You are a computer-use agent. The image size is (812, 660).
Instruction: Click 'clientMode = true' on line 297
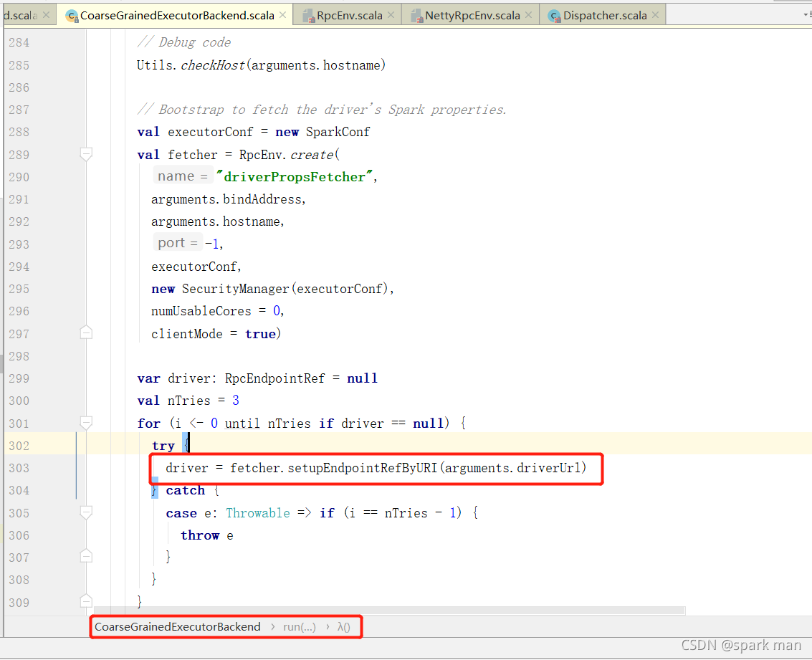214,334
